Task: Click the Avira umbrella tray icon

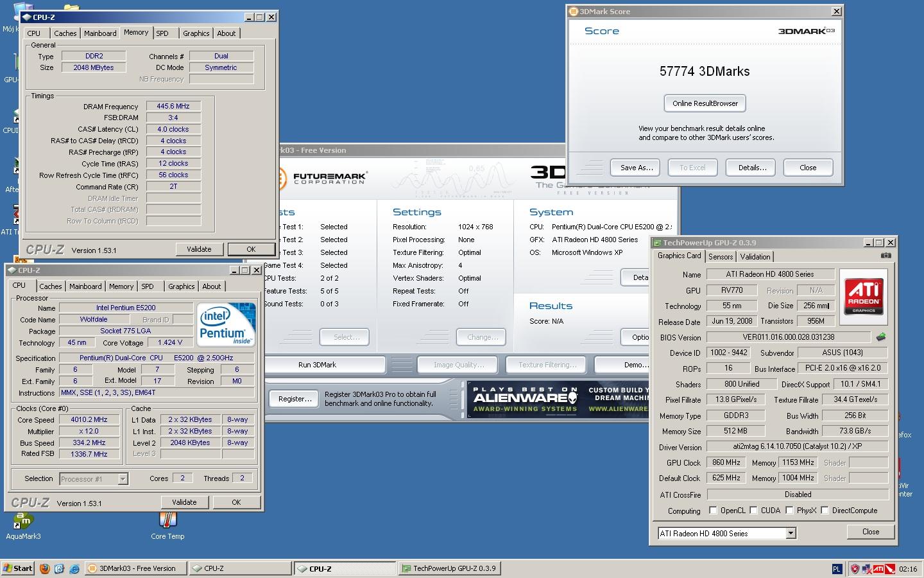Action: [x=890, y=568]
